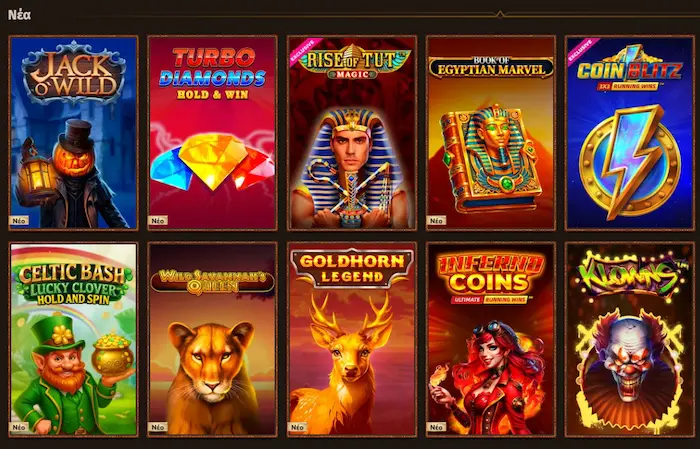The height and width of the screenshot is (449, 700).
Task: Click the Νέα section heading
Action: click(19, 15)
